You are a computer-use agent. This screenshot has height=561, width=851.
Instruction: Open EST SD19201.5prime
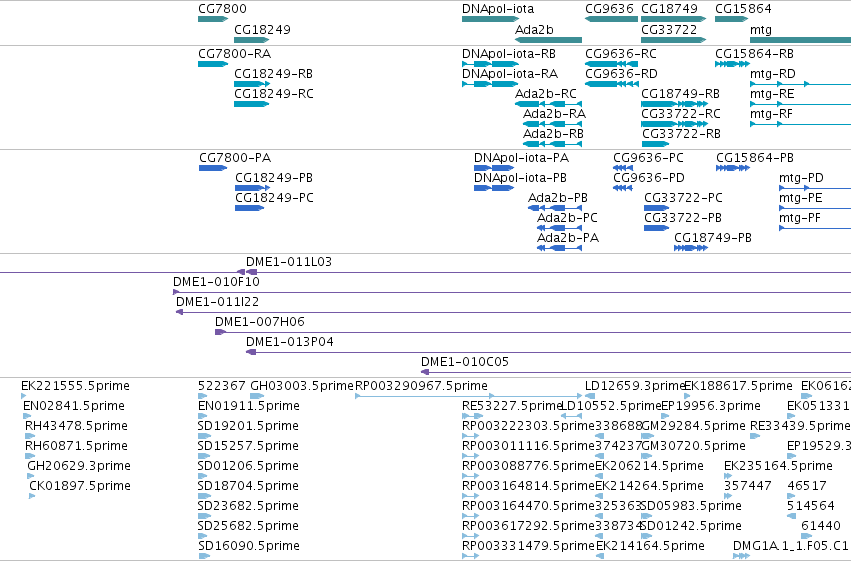(205, 437)
